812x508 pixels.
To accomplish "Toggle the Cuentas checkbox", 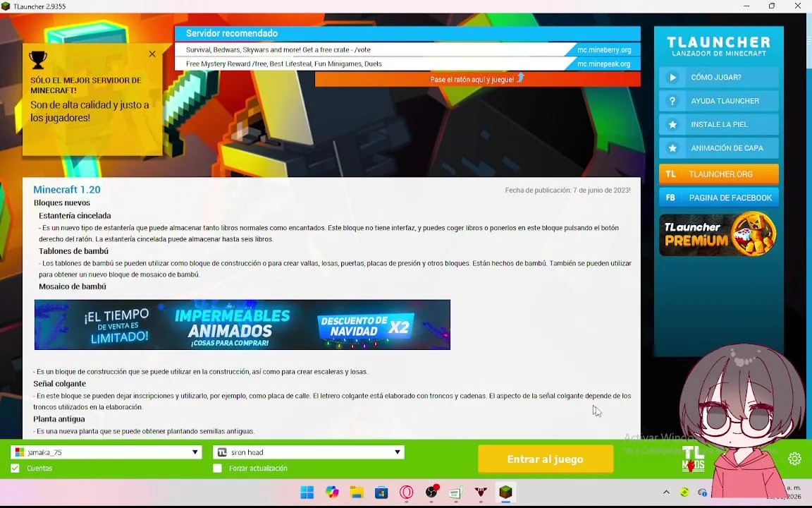I will tap(15, 468).
